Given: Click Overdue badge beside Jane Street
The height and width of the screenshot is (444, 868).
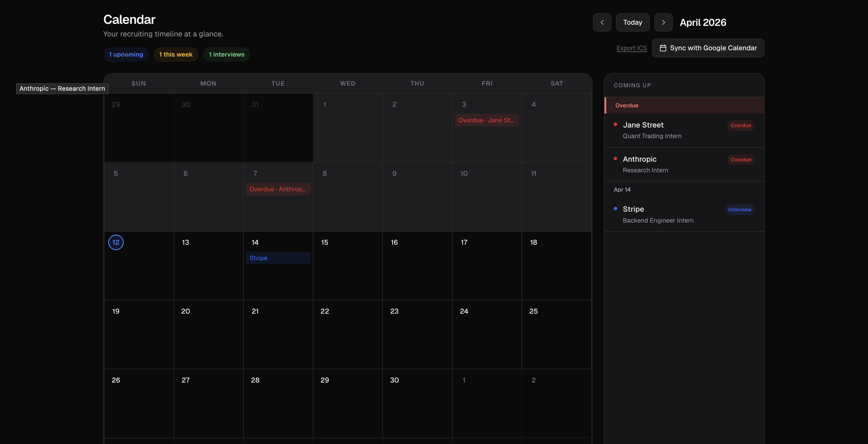Looking at the screenshot, I should pos(740,126).
